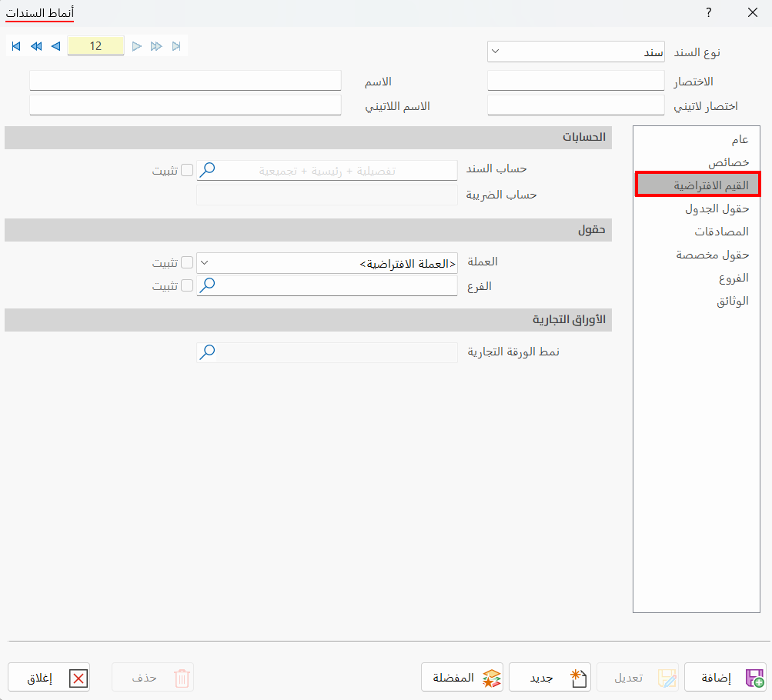Open lookup for الفرع field

[207, 285]
